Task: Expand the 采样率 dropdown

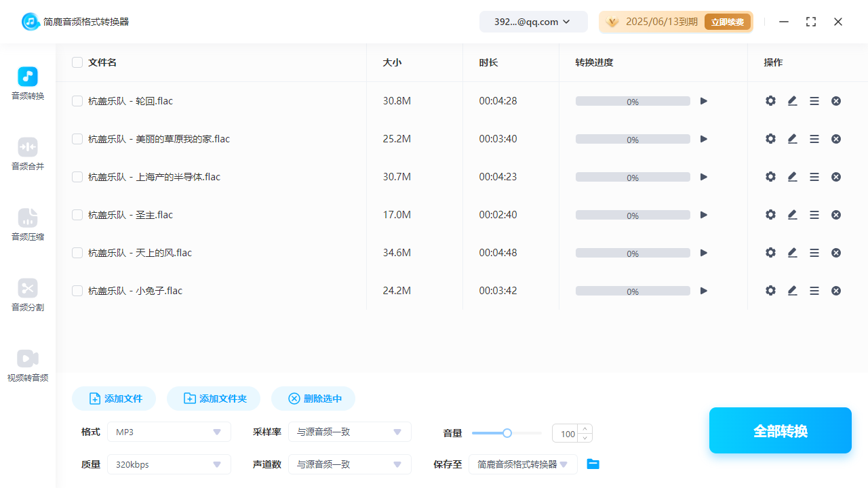Action: point(349,432)
